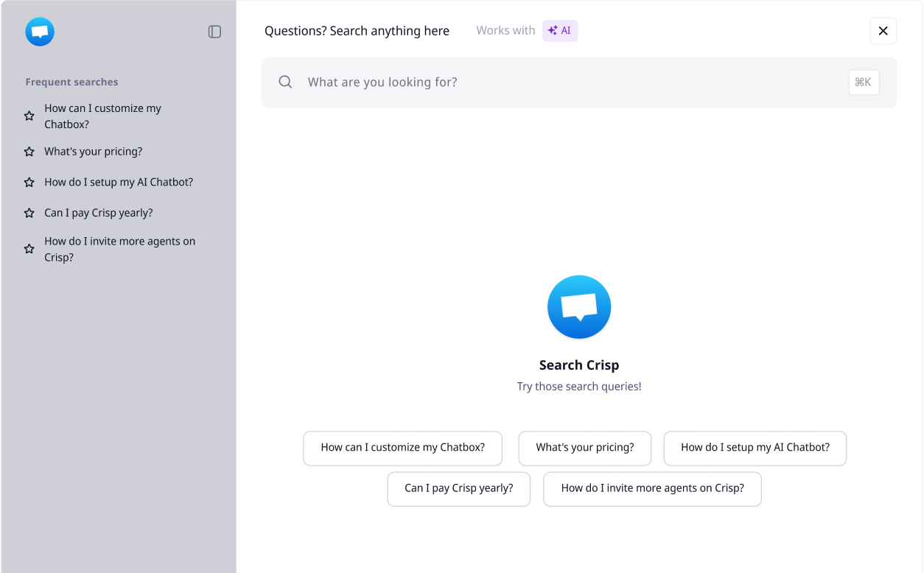Click star beside 'How can I customize my Chatbox?'

29,116
